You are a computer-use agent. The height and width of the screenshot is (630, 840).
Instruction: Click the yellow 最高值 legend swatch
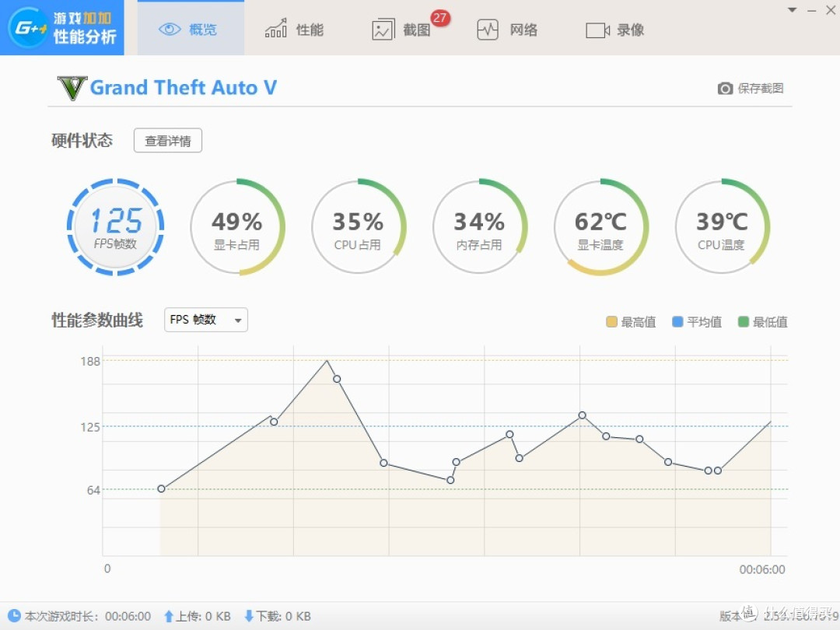point(611,321)
